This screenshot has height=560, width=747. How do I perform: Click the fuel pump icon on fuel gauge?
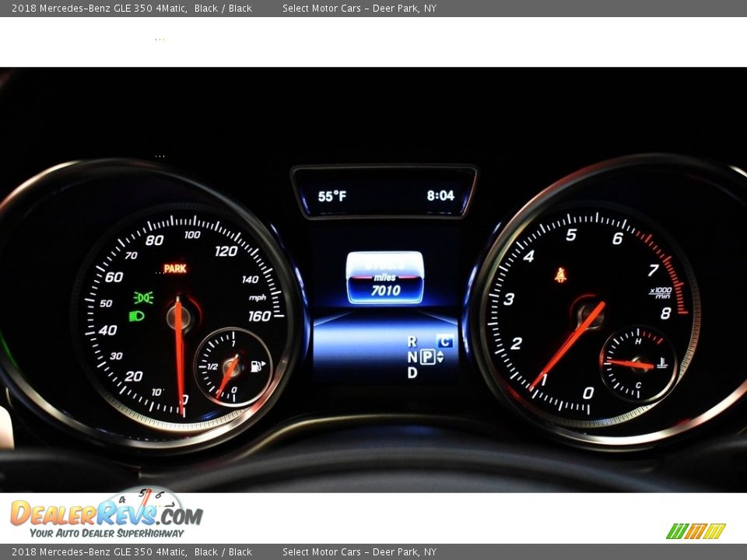[x=258, y=366]
